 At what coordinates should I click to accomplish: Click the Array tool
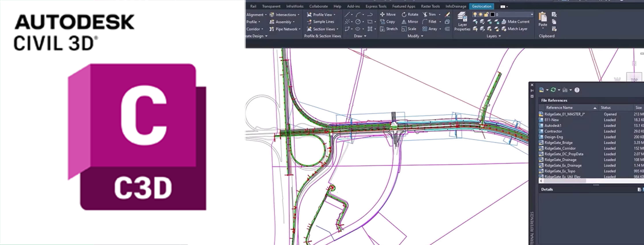430,29
